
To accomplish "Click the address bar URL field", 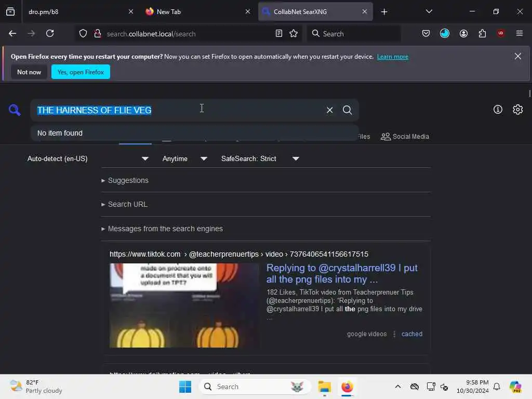I will (x=188, y=34).
